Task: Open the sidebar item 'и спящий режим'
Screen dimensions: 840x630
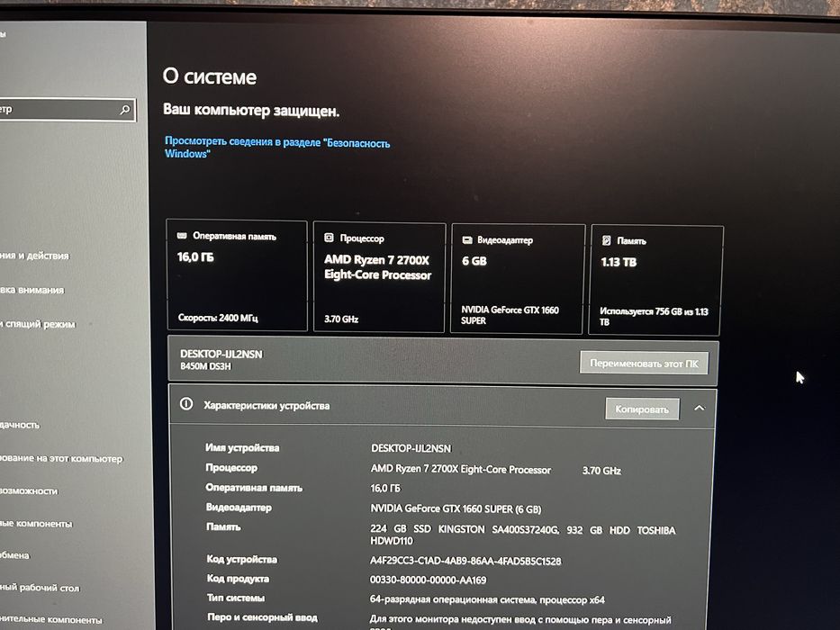Action: click(x=38, y=324)
